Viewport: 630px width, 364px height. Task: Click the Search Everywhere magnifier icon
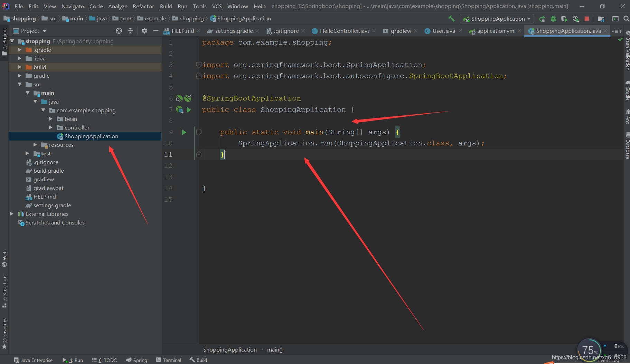point(626,19)
